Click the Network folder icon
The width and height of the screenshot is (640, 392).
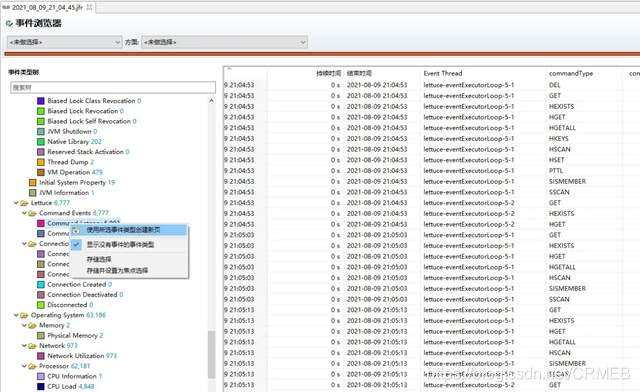pyautogui.click(x=33, y=345)
